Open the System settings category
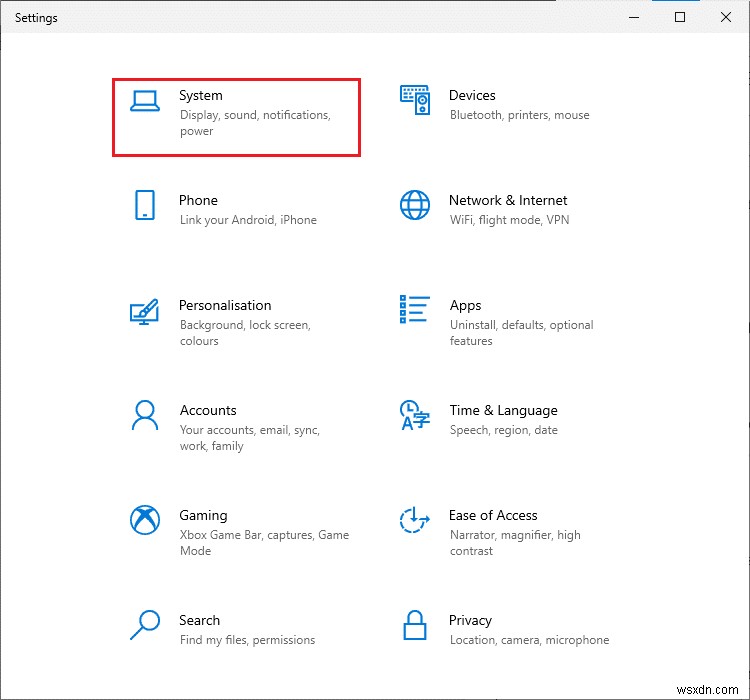Image resolution: width=750 pixels, height=700 pixels. pos(236,117)
